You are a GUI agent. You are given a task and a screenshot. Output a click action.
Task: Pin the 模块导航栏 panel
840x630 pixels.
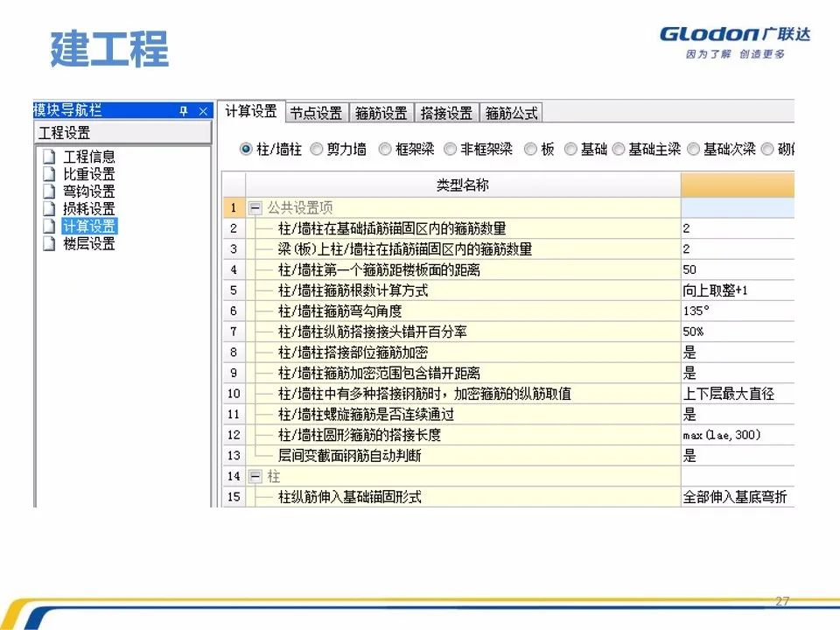pos(185,110)
